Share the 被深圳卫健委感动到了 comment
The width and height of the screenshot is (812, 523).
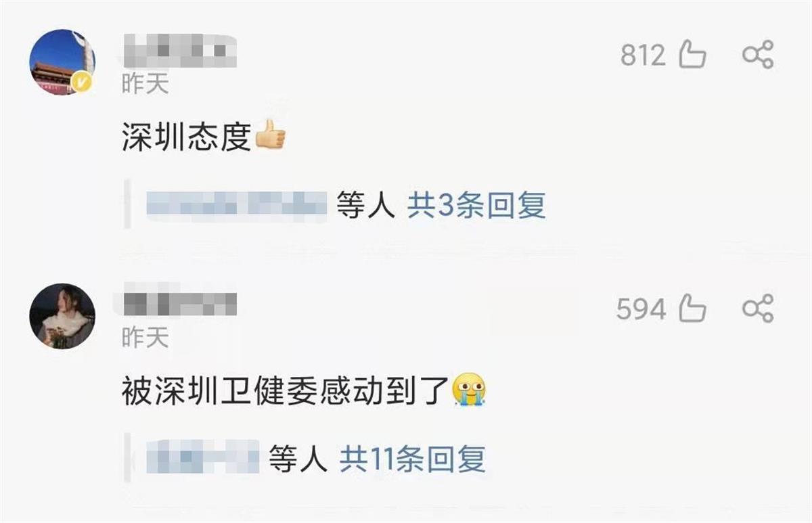(x=757, y=309)
